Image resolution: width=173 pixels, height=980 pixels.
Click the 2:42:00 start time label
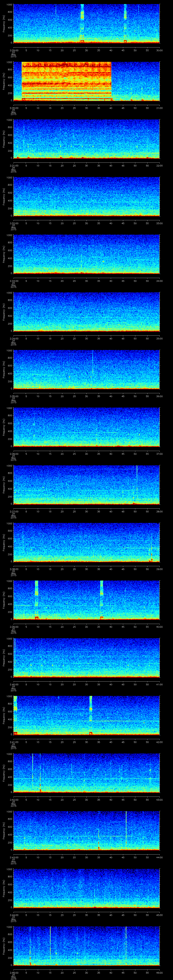(14, 800)
